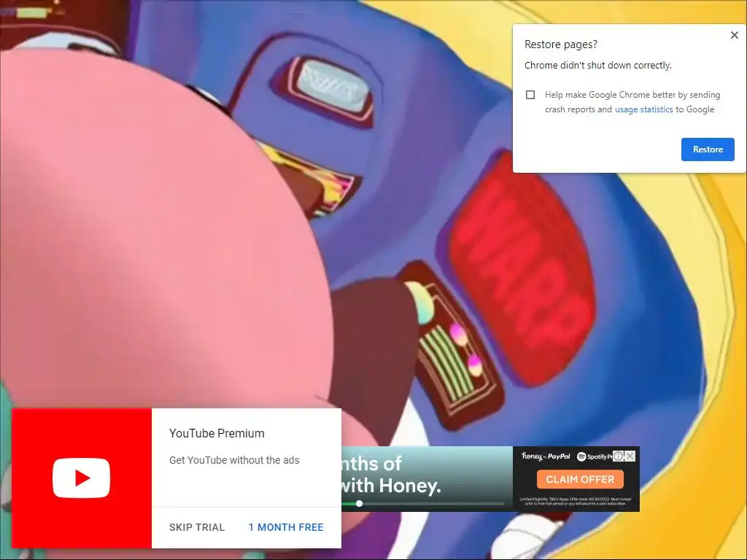
Task: Click the Honey by PayPal logo
Action: [546, 456]
